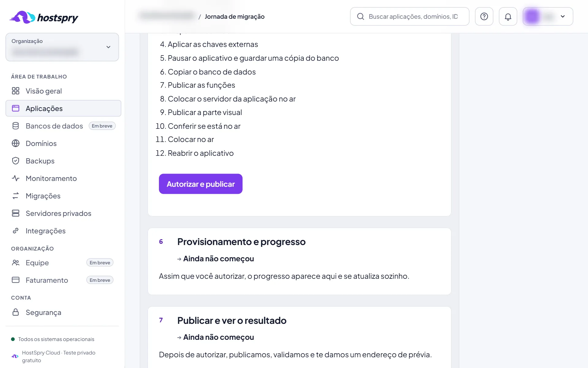Click the help question mark icon
Image resolution: width=588 pixels, height=368 pixels.
[x=484, y=17]
